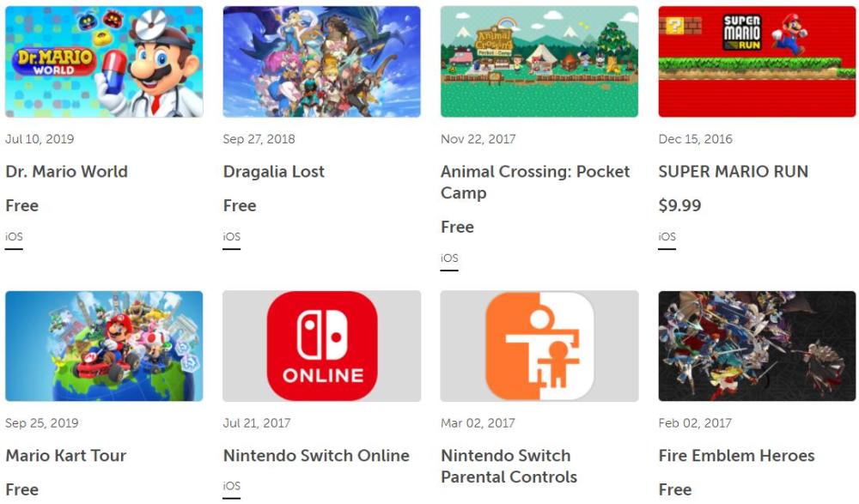Select the iOS tag under SUPER MARIO RUN
This screenshot has width=859, height=504.
point(667,237)
